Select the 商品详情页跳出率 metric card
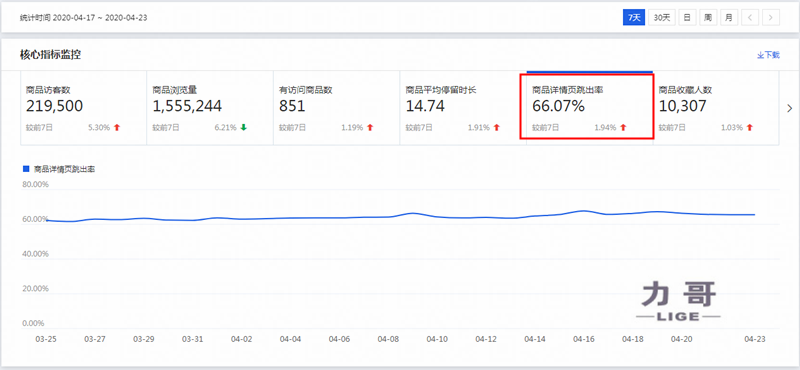Viewport: 800px width, 370px height. coord(590,108)
